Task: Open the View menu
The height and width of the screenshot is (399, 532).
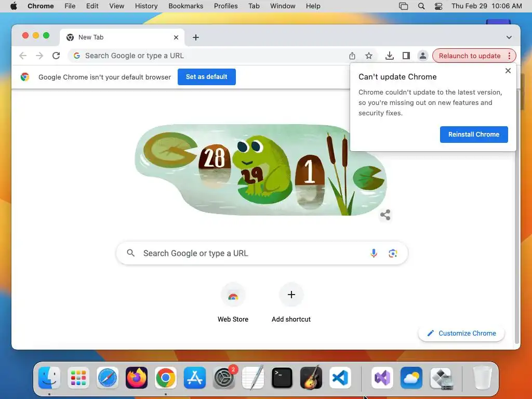Action: [116, 6]
